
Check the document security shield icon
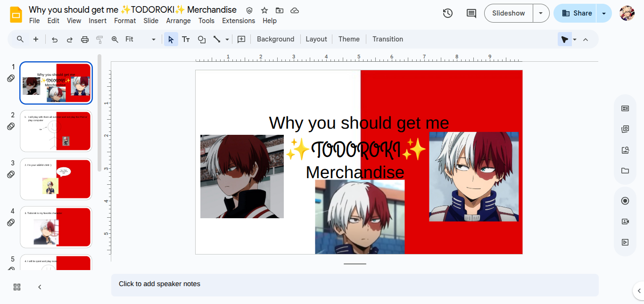click(x=249, y=10)
